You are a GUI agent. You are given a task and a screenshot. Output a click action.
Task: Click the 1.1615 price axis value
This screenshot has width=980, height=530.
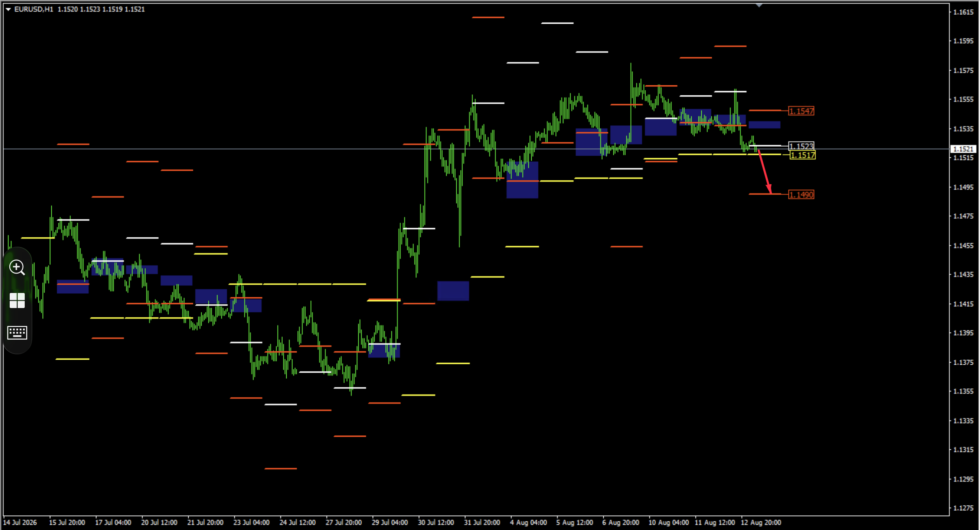tap(963, 12)
